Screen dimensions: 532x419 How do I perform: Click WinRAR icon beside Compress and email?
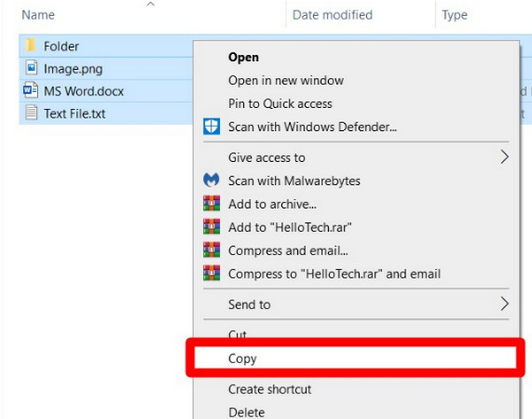click(211, 251)
